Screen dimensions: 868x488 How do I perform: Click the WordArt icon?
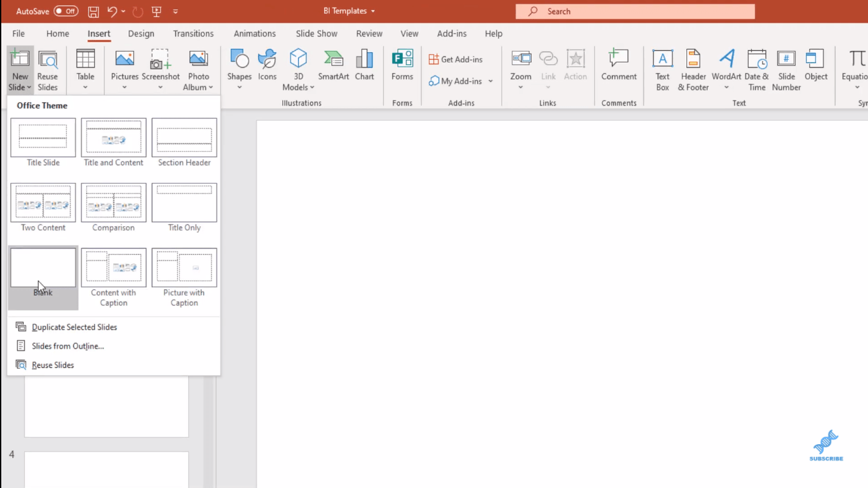[727, 59]
